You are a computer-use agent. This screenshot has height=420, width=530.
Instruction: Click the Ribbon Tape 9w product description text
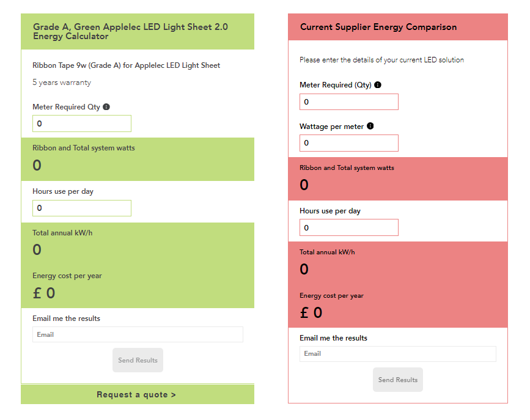point(126,65)
